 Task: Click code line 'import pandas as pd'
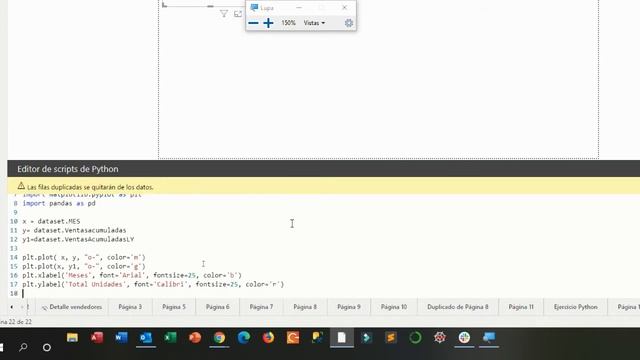tap(59, 203)
